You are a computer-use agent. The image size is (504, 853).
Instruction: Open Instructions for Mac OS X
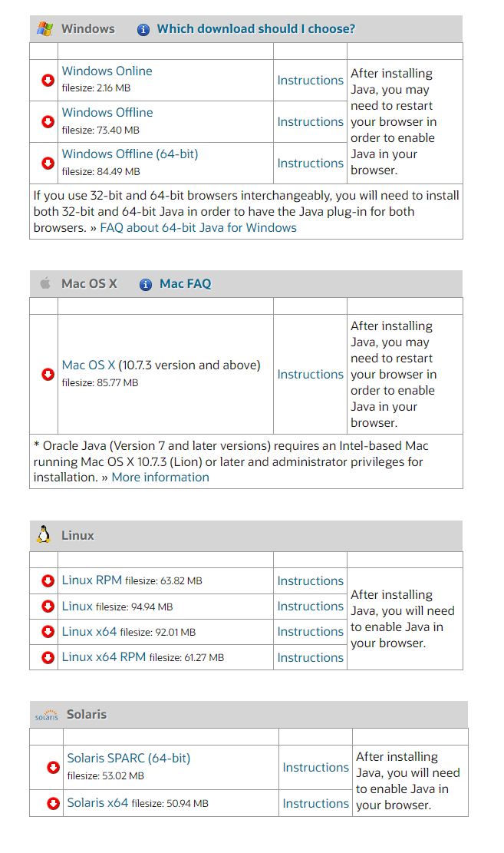pyautogui.click(x=310, y=374)
